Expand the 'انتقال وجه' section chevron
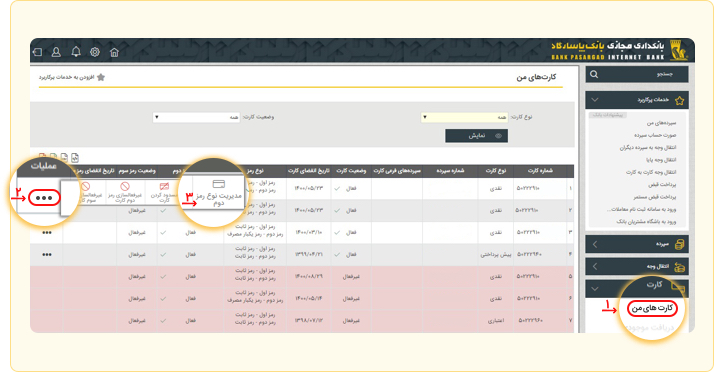 point(595,266)
